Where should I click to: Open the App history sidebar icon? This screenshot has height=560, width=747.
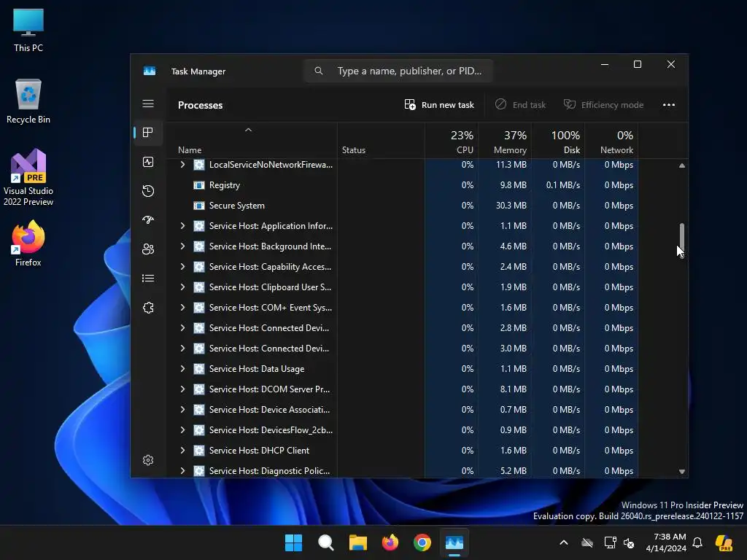coord(148,191)
